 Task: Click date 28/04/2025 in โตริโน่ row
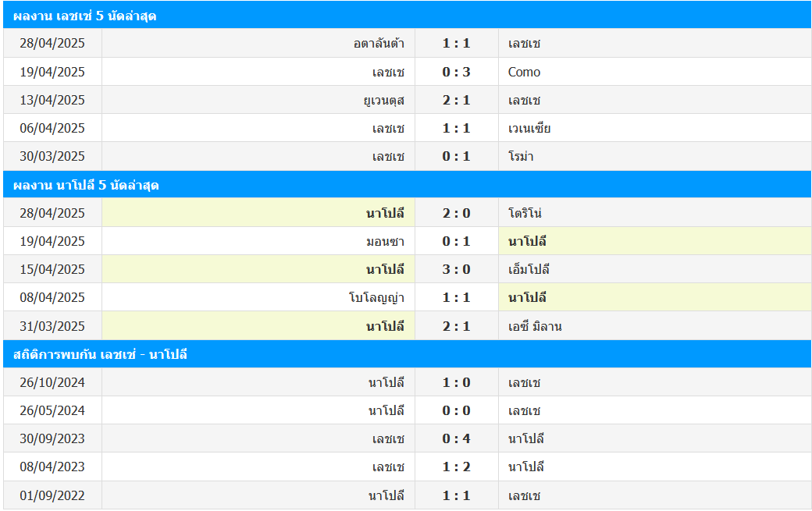(x=52, y=213)
